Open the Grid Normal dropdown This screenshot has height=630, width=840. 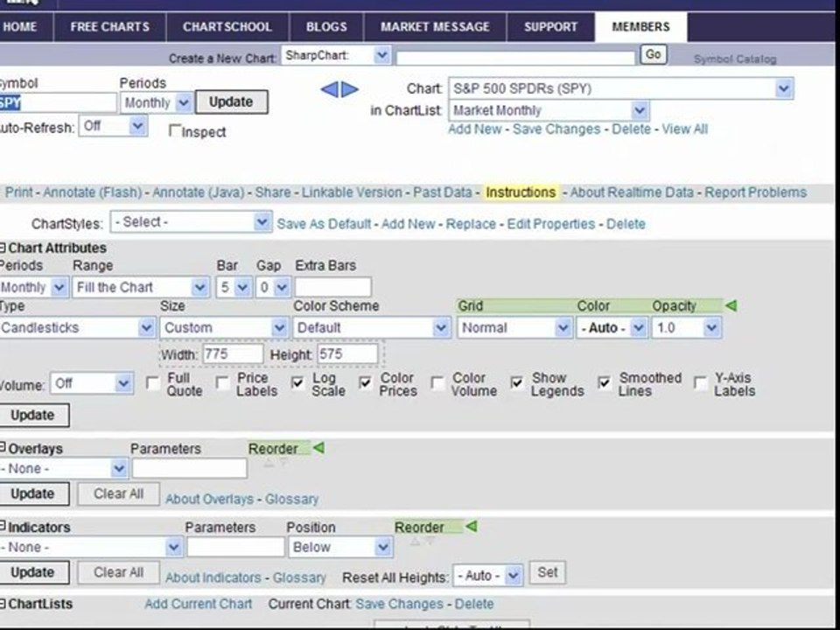pos(514,327)
